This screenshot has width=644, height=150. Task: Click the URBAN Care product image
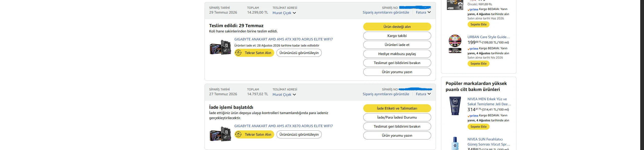point(455,44)
